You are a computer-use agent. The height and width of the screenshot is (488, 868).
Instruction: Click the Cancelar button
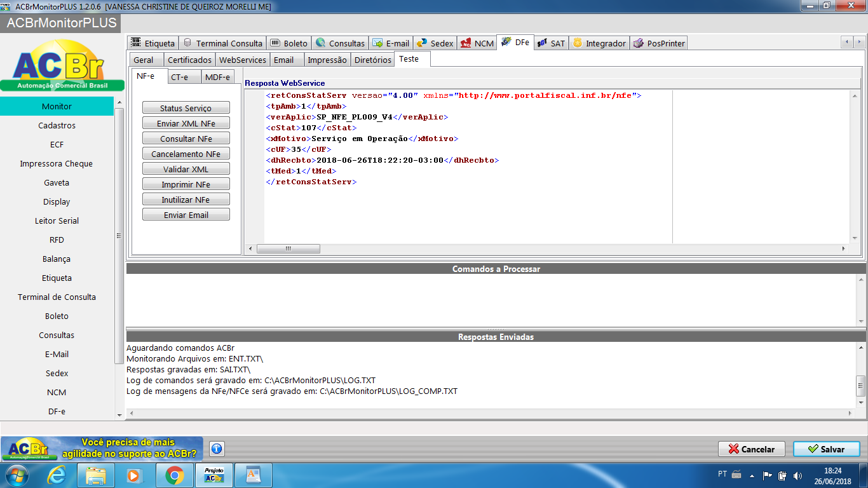coord(752,449)
